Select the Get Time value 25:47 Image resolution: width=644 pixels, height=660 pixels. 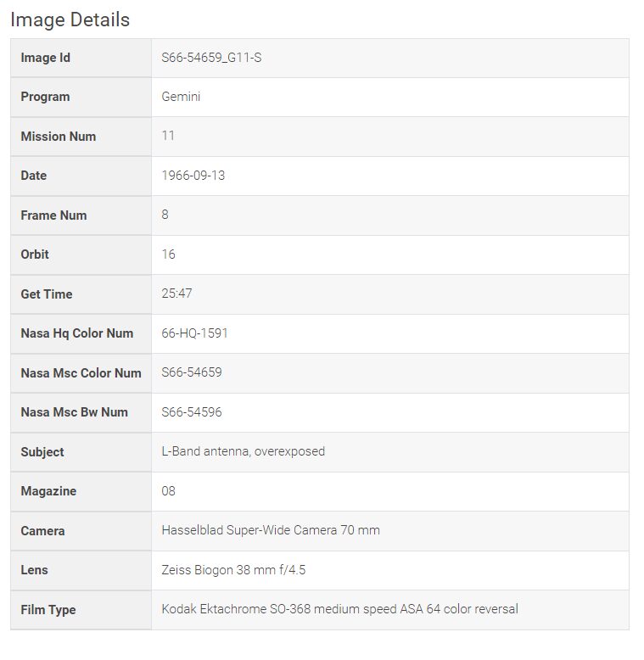point(176,294)
